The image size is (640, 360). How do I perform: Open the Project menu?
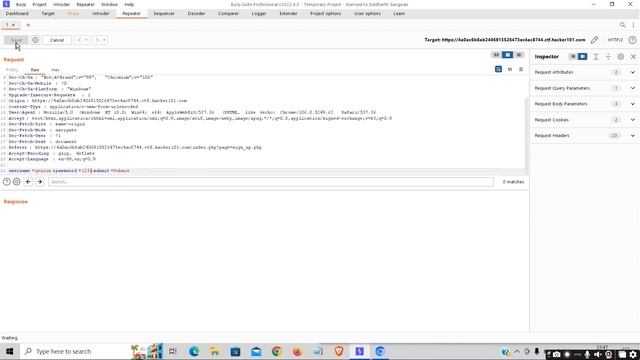[40, 4]
